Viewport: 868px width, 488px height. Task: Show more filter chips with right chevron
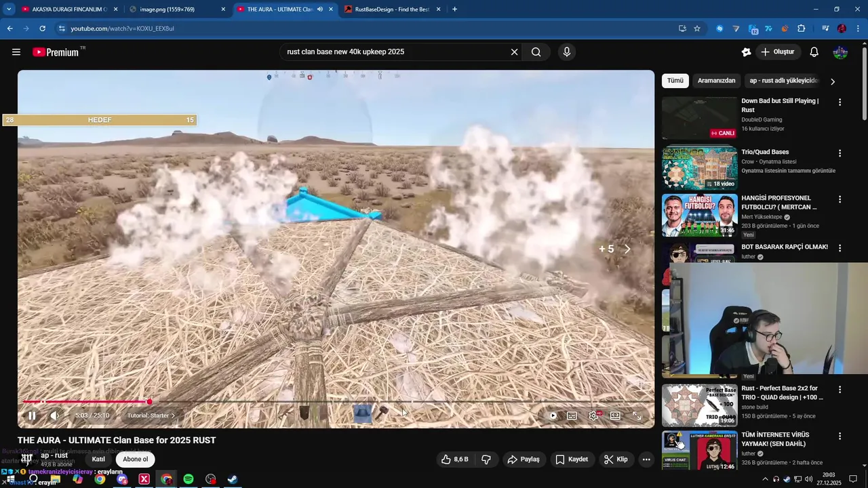pyautogui.click(x=833, y=81)
